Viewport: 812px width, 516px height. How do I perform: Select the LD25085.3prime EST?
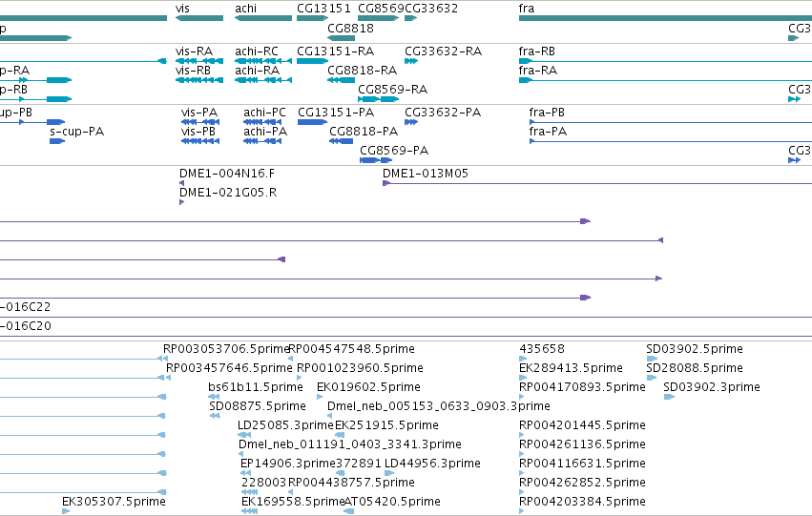click(x=243, y=435)
